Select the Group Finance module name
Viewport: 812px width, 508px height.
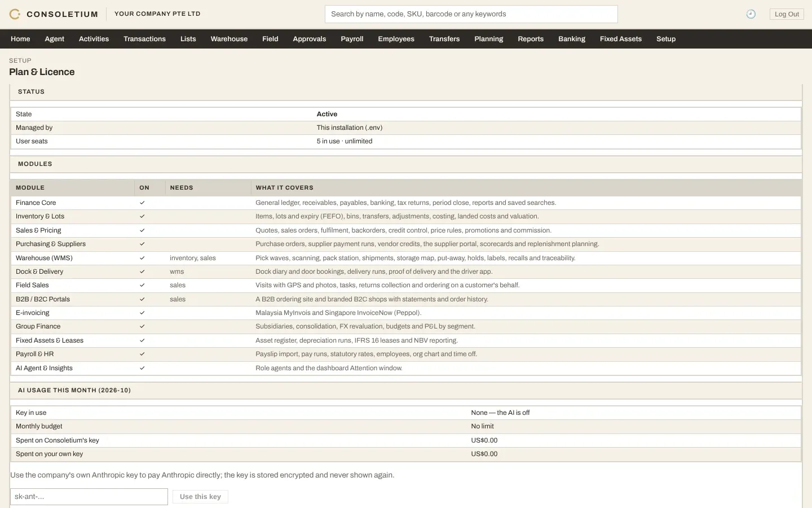coord(38,326)
